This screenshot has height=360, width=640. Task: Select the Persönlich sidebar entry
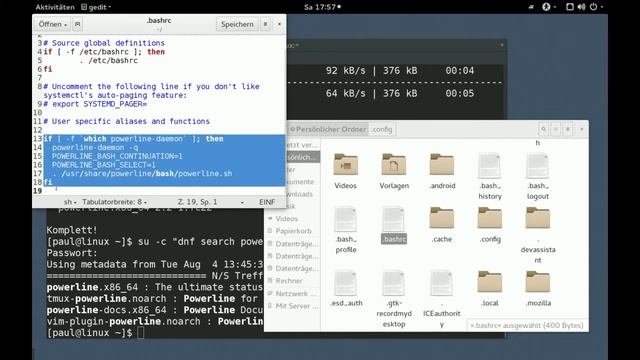click(x=303, y=157)
